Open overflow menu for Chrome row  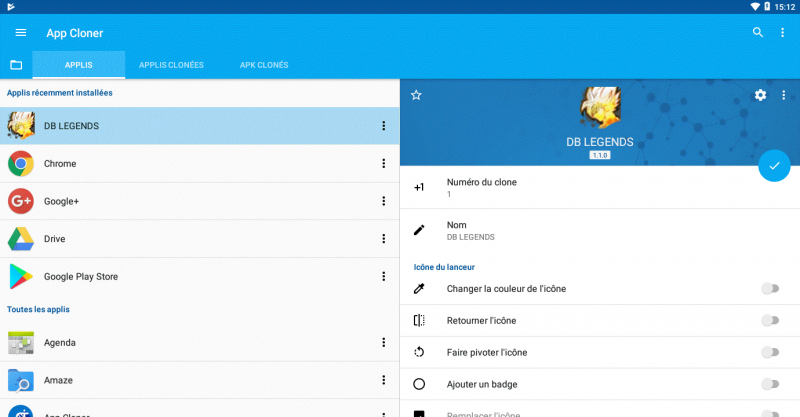(x=383, y=164)
